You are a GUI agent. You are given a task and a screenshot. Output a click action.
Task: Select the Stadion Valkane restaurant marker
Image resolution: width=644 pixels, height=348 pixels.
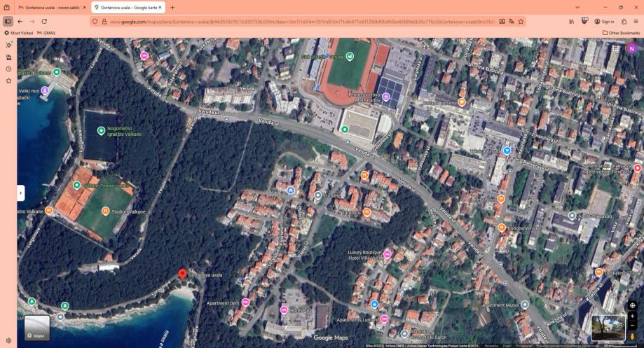[x=105, y=211]
